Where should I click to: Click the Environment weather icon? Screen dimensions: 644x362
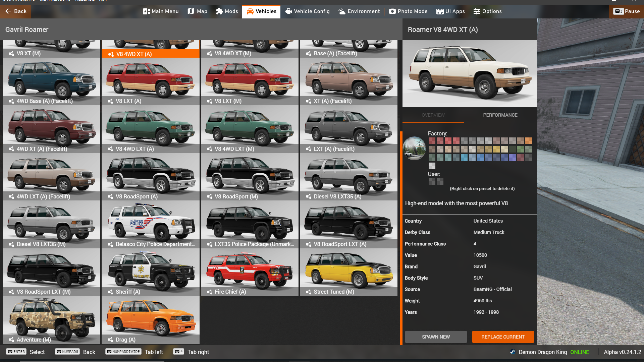coord(342,11)
